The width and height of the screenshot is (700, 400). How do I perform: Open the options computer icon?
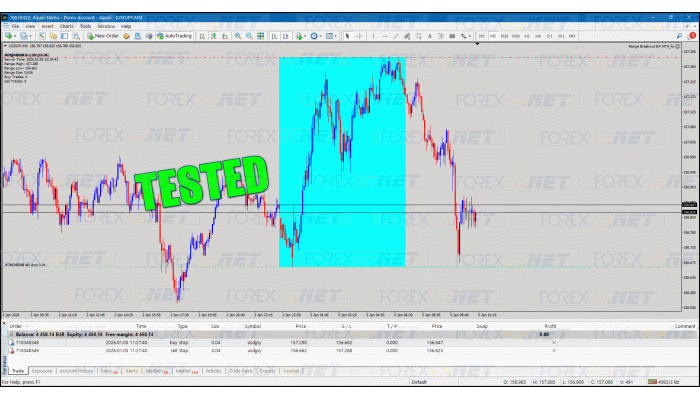pos(138,36)
